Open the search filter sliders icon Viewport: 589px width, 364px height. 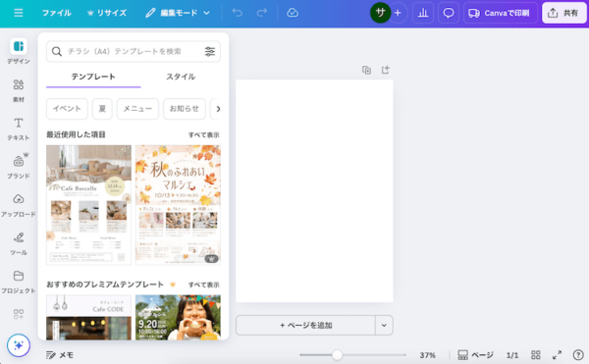210,51
